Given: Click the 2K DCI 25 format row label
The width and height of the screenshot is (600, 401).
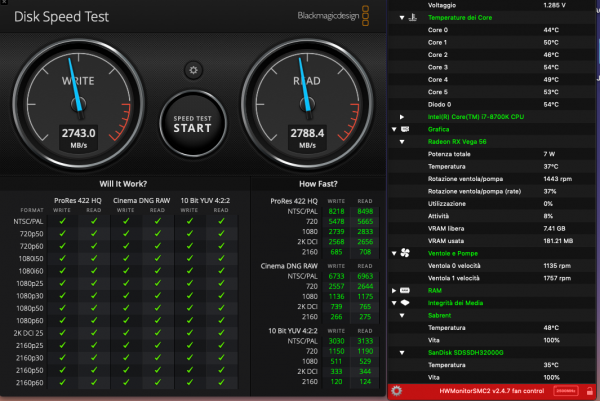Looking at the screenshot, I should [x=28, y=333].
